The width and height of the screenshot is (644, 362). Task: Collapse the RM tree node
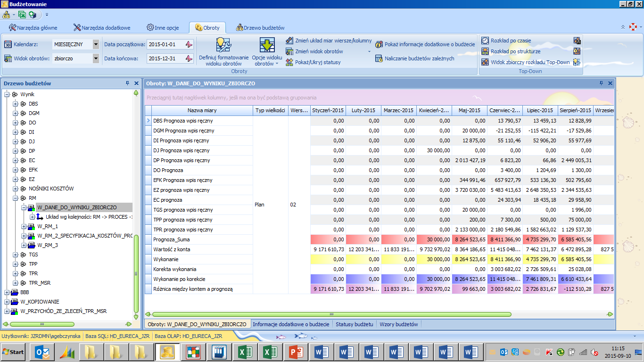coord(15,198)
